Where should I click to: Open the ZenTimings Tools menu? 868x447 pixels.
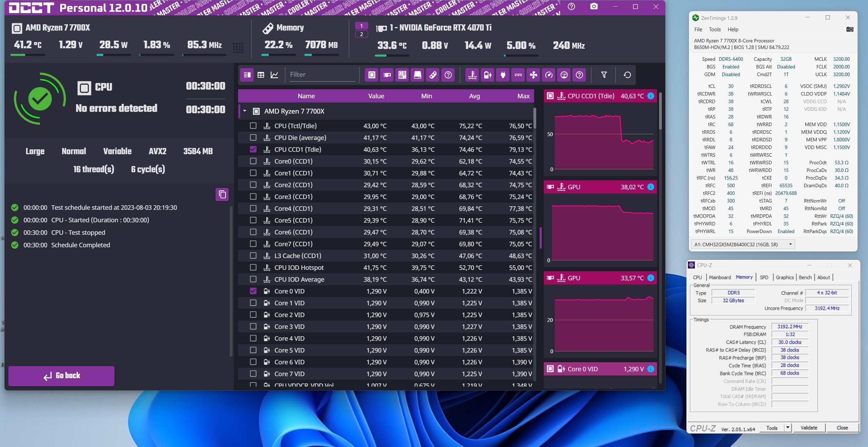(715, 30)
